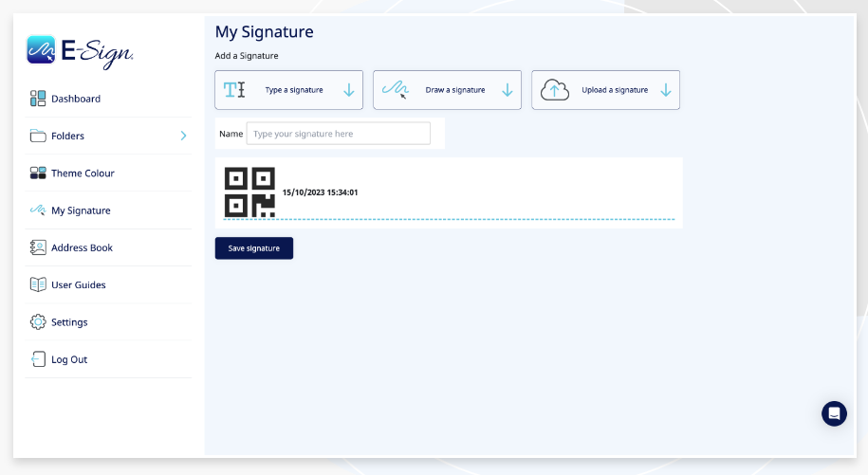Image resolution: width=868 pixels, height=475 pixels.
Task: Click the User Guides book icon
Action: pyautogui.click(x=38, y=284)
